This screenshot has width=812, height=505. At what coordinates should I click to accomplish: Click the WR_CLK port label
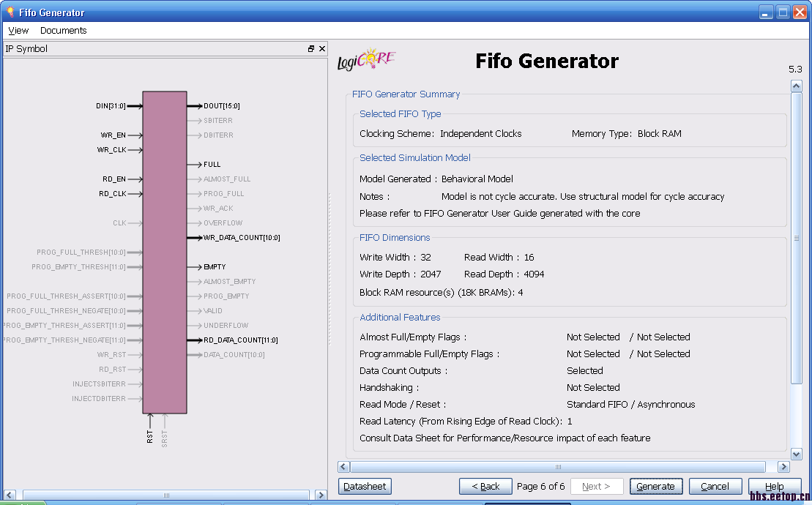click(111, 150)
